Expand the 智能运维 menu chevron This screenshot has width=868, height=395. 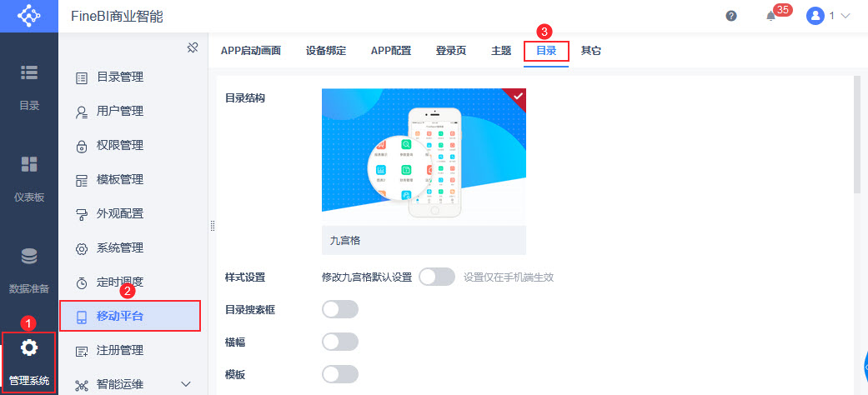click(186, 384)
